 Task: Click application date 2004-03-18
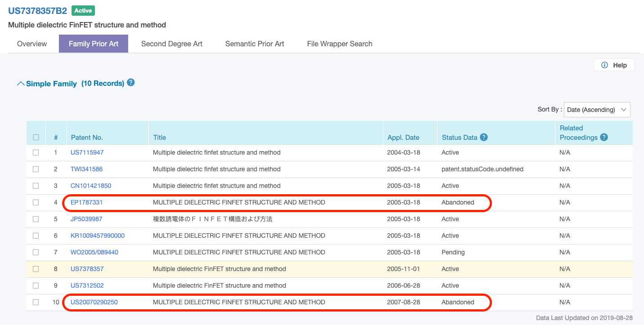click(403, 152)
